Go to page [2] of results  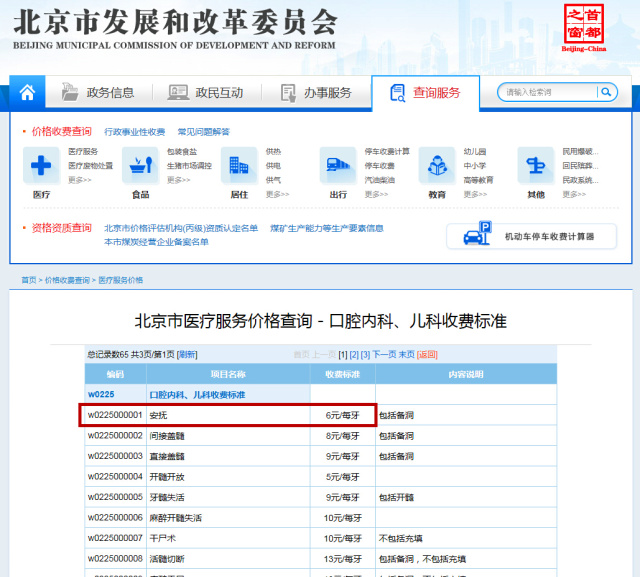pos(354,355)
